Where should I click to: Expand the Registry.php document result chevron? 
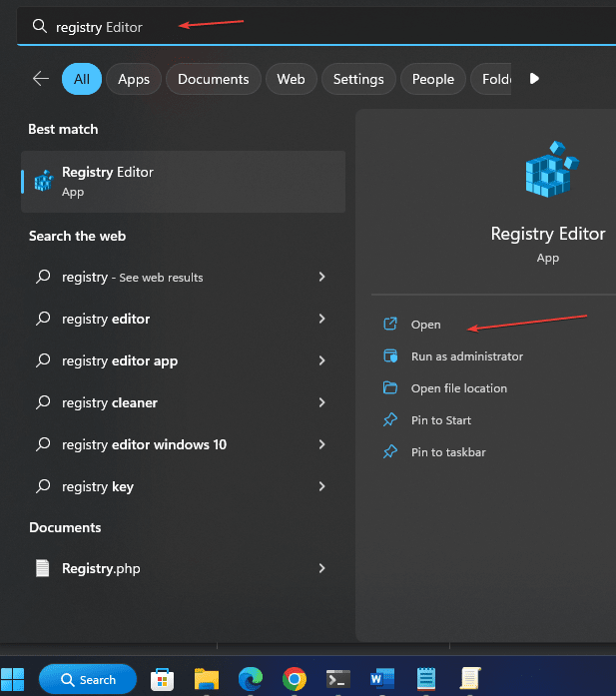pos(321,568)
